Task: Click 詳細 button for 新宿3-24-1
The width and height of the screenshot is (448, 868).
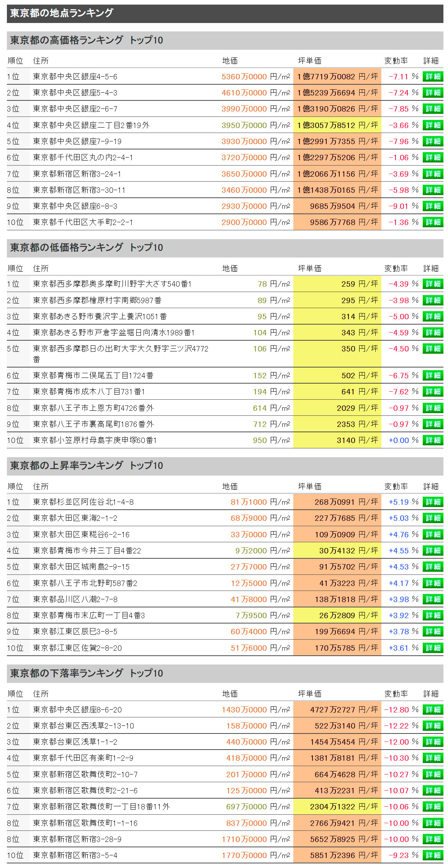Action: [x=433, y=174]
